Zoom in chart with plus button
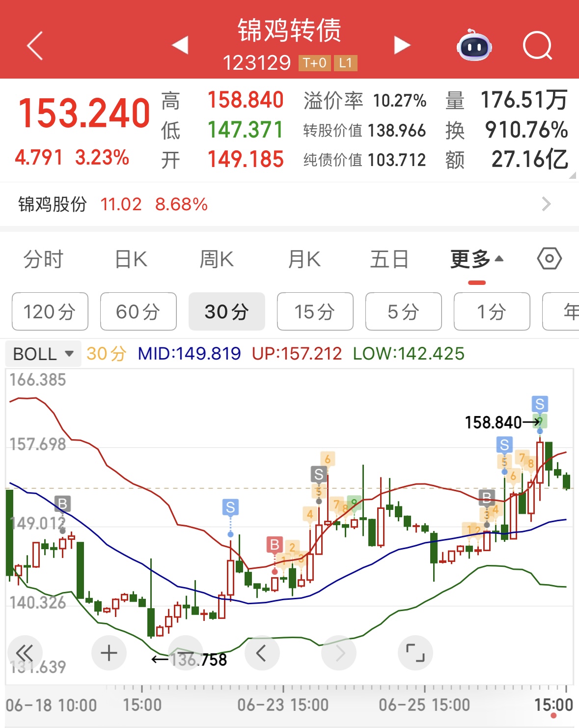This screenshot has width=579, height=728. (x=109, y=653)
